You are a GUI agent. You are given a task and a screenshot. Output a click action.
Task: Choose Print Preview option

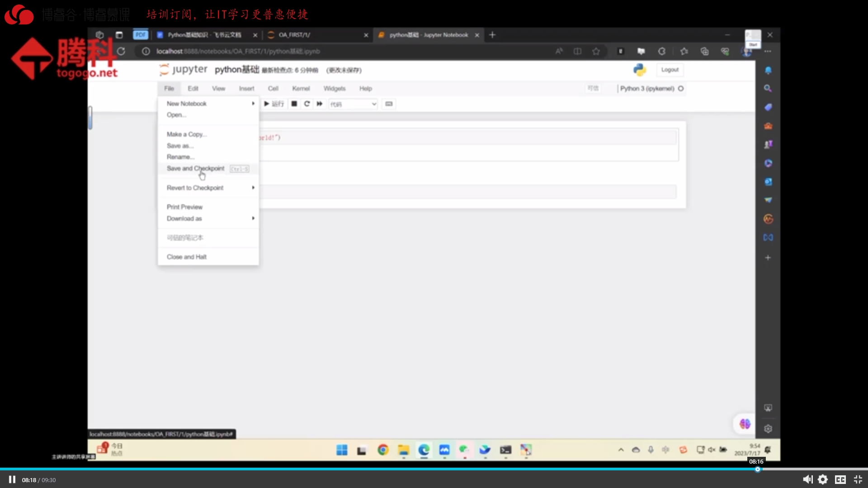point(208,207)
